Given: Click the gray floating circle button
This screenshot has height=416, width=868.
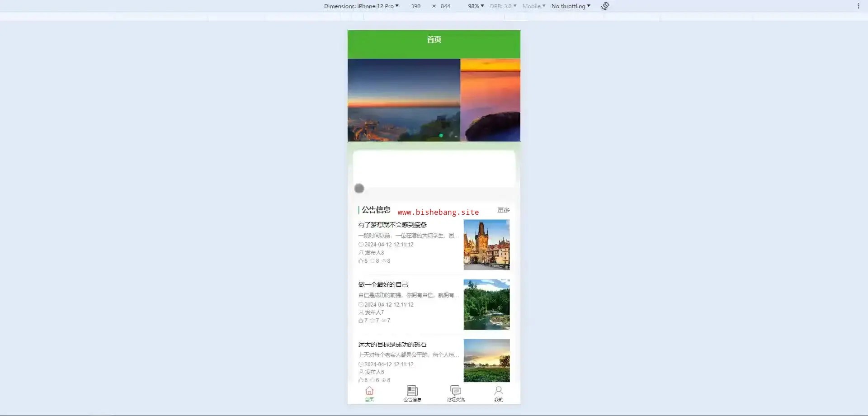Looking at the screenshot, I should click(x=359, y=189).
